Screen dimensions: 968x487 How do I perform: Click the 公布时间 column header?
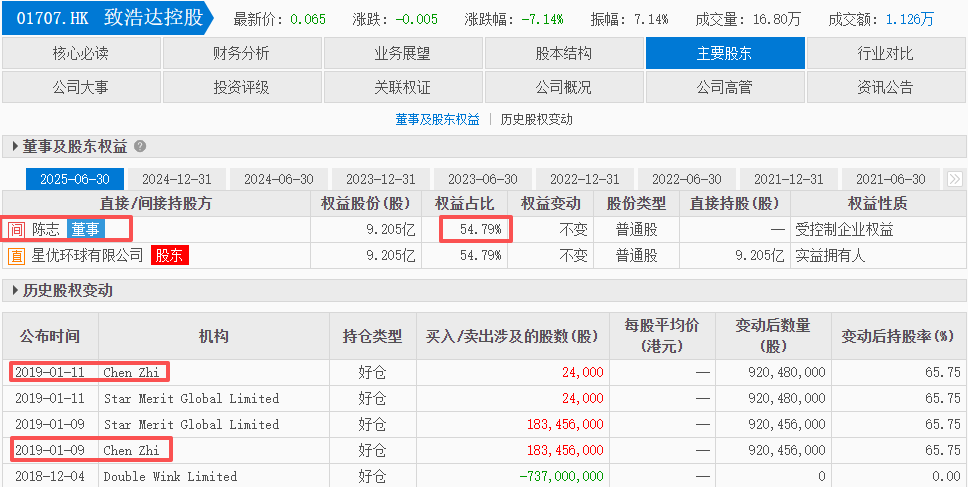pyautogui.click(x=49, y=336)
